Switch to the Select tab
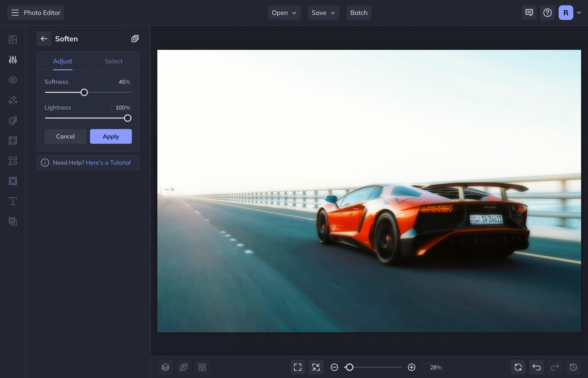This screenshot has height=378, width=588. [x=113, y=61]
